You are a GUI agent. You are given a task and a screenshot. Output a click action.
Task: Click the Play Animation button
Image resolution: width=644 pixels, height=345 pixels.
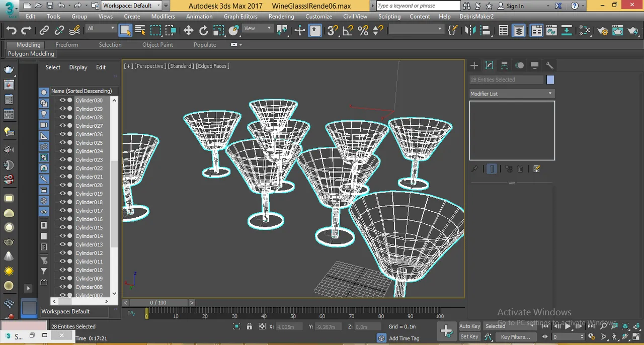pyautogui.click(x=568, y=326)
